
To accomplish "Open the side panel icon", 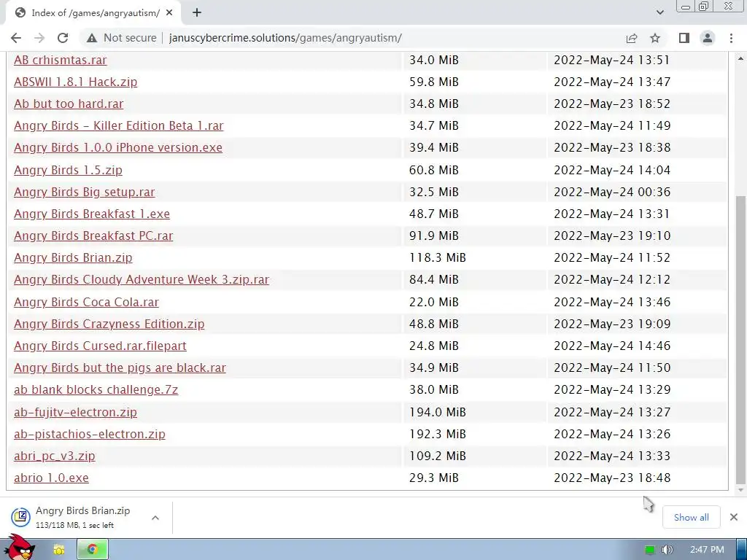I will click(x=684, y=38).
